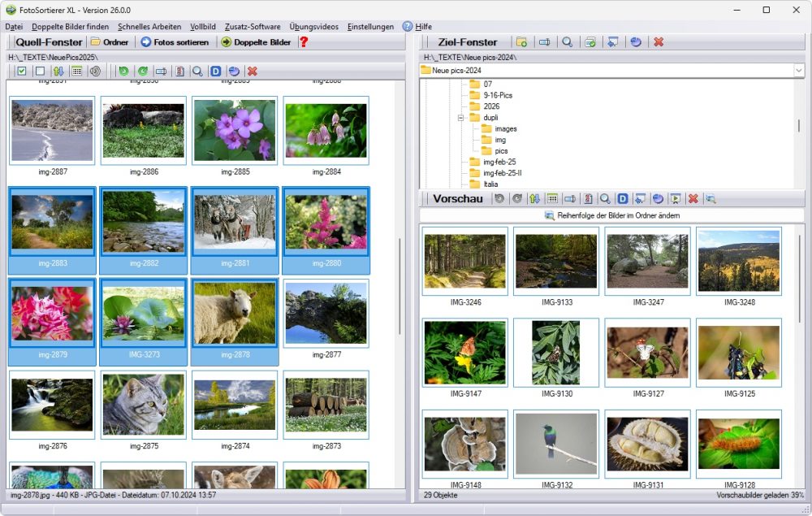This screenshot has height=516, width=812.
Task: Open Schnelles Arbeiten menu
Action: (x=149, y=27)
